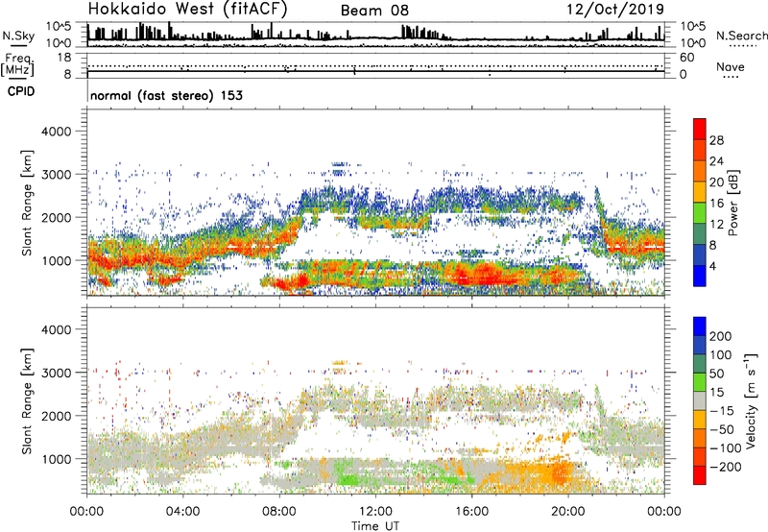Click the '4000' tick on the power panel
Viewport: 768px width, 532px height.
(x=56, y=132)
